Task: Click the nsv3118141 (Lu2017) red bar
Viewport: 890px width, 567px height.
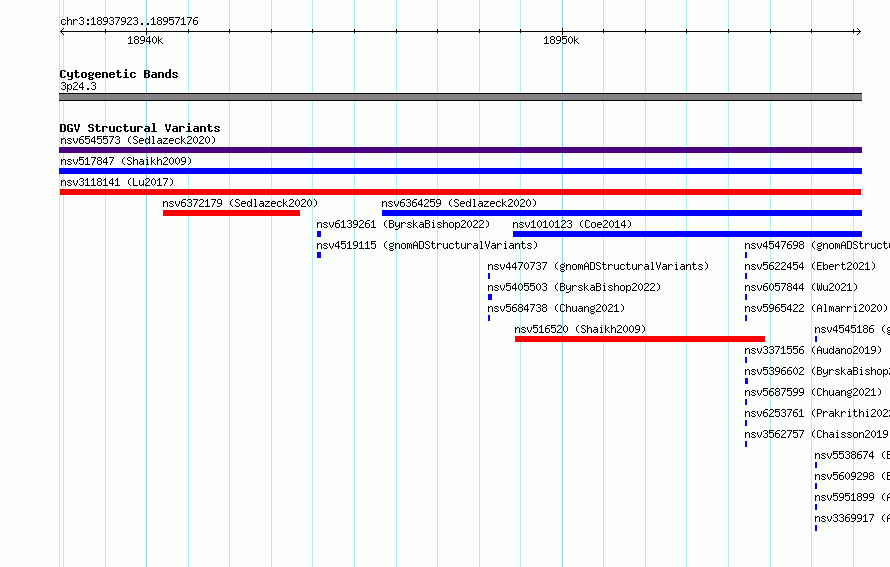Action: click(x=460, y=192)
